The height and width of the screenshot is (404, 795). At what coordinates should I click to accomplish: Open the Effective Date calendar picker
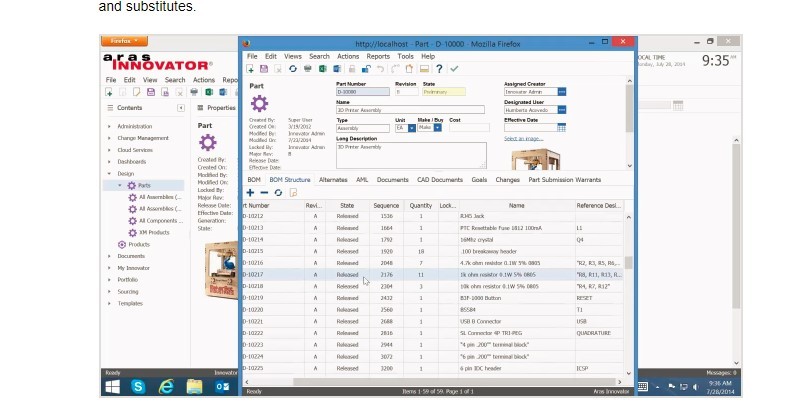(562, 127)
